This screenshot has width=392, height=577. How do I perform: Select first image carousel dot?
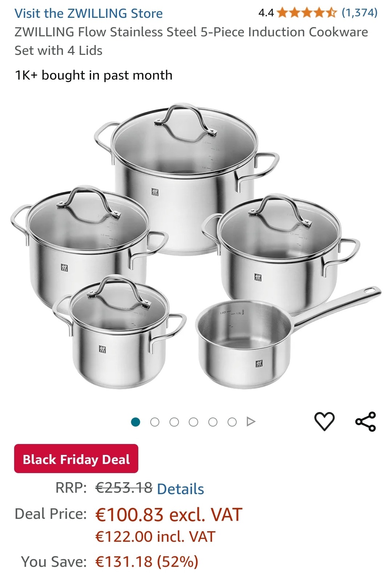click(135, 422)
